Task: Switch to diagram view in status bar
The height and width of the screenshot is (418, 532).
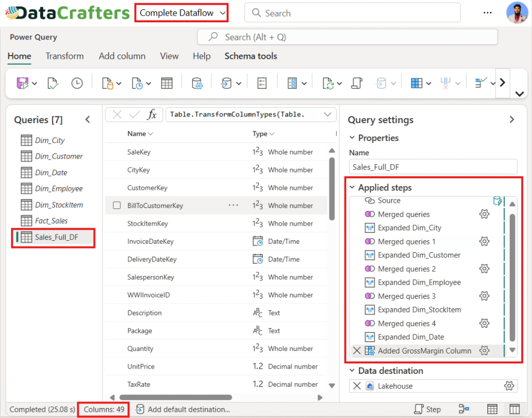Action: point(464,409)
